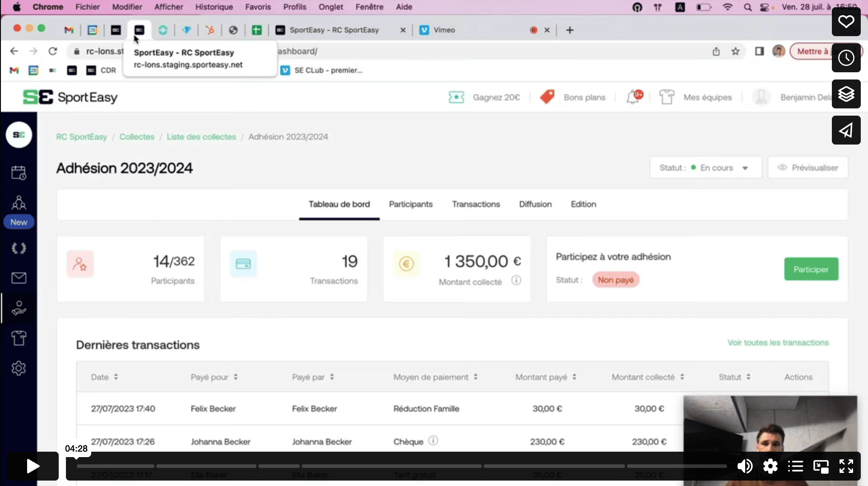This screenshot has height=486, width=868.
Task: Click the browser share icon
Action: (716, 51)
